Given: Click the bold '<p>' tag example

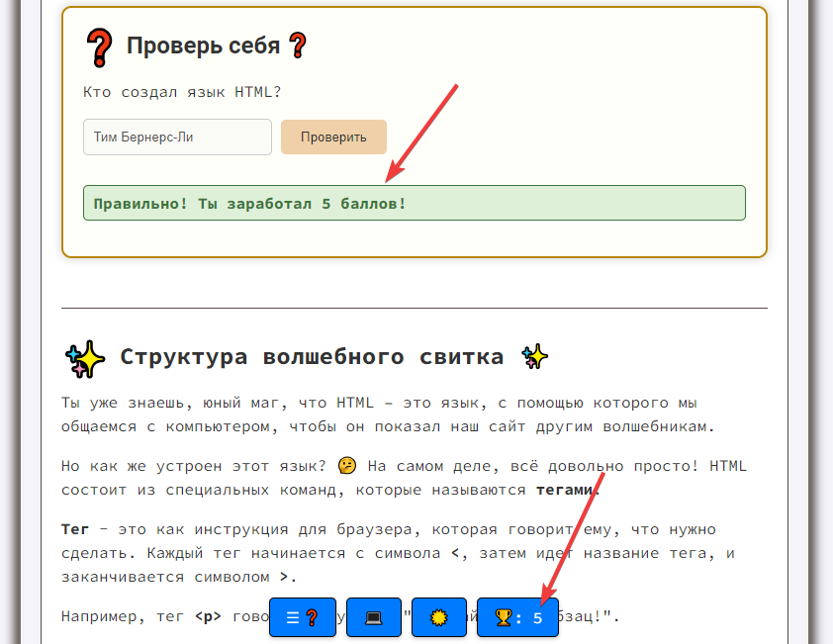Looking at the screenshot, I should pos(208,616).
